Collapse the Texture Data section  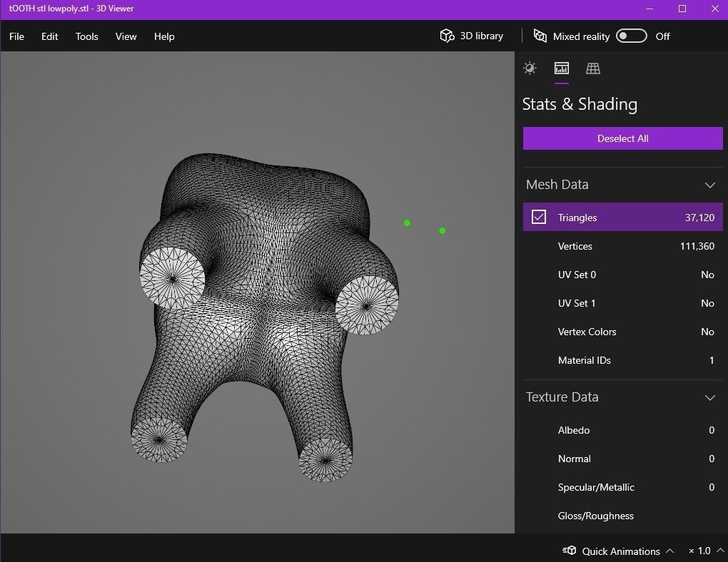[710, 398]
